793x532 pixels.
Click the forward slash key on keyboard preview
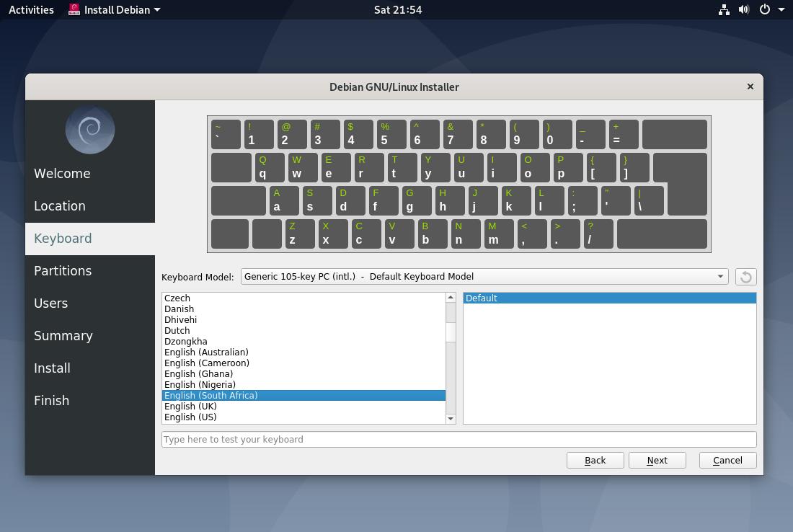598,234
